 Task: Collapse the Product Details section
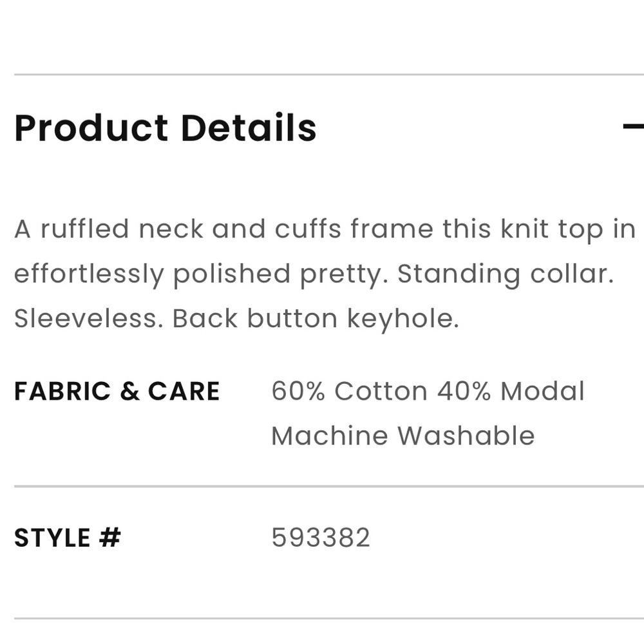point(634,127)
